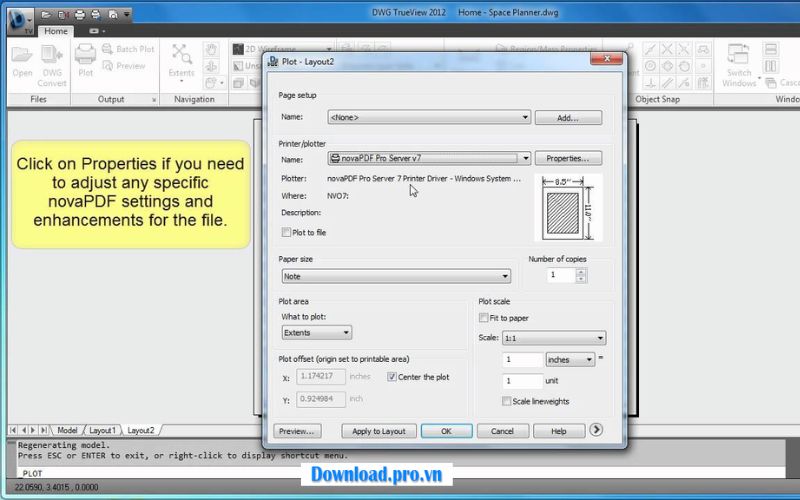Toggle the Intersection object snap icon
Screen dimensions: 800x500
(667, 49)
